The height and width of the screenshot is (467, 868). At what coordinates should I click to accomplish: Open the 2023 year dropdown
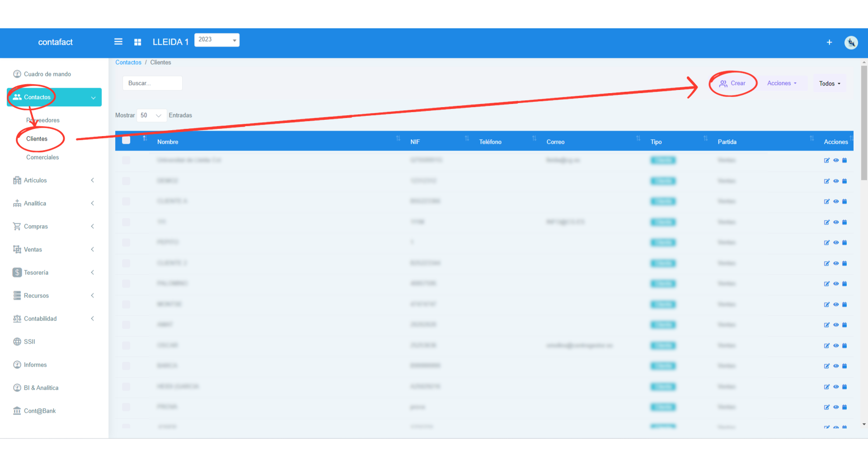[x=217, y=40]
